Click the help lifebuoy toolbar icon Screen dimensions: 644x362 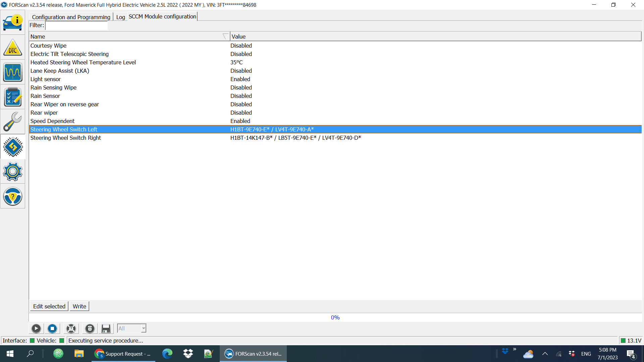71,328
